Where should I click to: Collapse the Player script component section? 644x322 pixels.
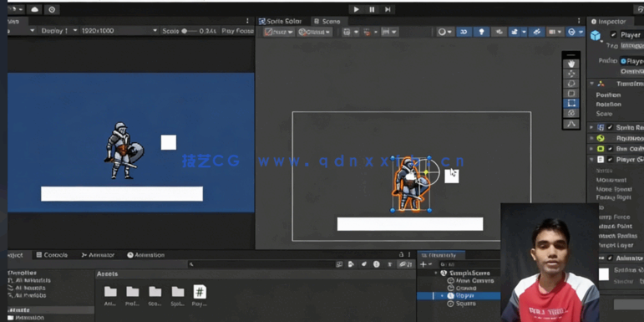tap(591, 159)
